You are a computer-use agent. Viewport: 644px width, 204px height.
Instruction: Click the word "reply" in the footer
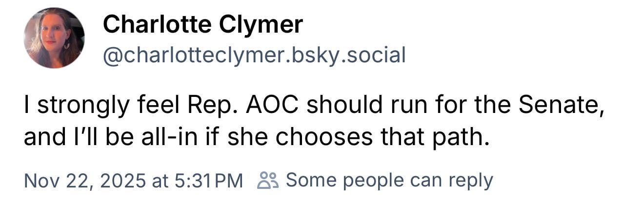pyautogui.click(x=469, y=180)
